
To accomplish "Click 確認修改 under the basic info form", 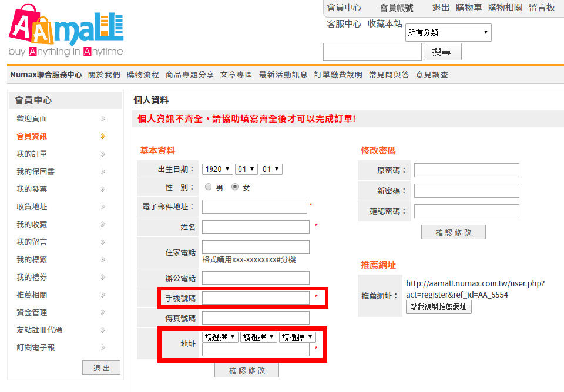I will pos(247,370).
